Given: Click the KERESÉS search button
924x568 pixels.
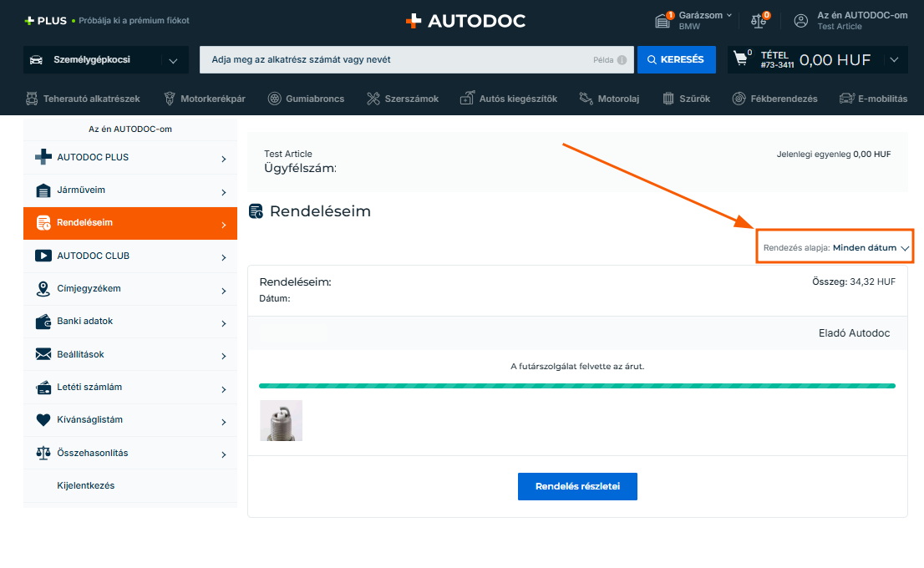Looking at the screenshot, I should (x=677, y=59).
